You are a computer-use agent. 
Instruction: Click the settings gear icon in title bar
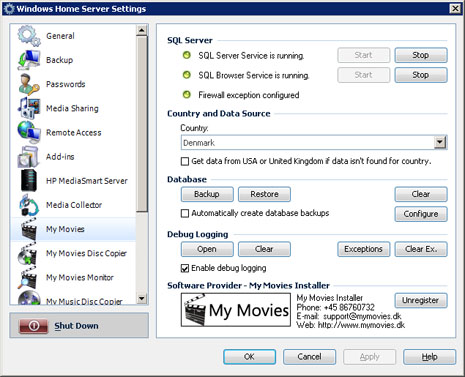[x=9, y=9]
